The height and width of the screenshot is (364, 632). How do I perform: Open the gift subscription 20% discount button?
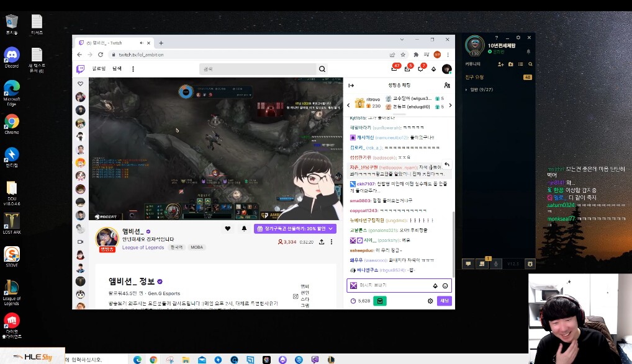coord(295,229)
